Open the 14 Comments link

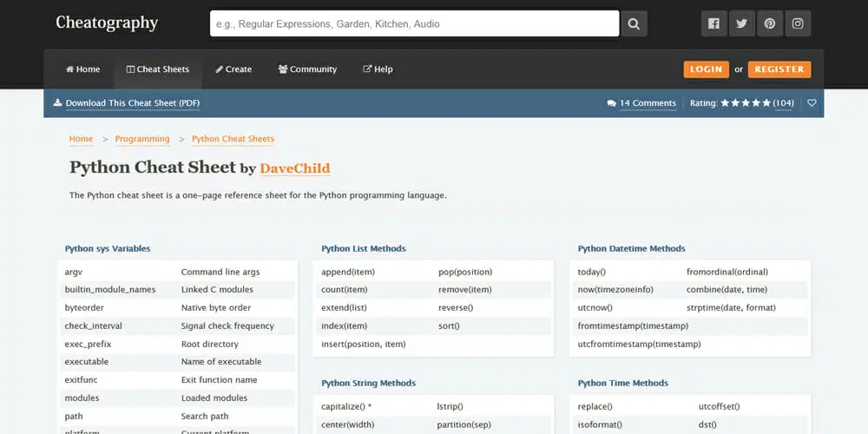(x=648, y=103)
